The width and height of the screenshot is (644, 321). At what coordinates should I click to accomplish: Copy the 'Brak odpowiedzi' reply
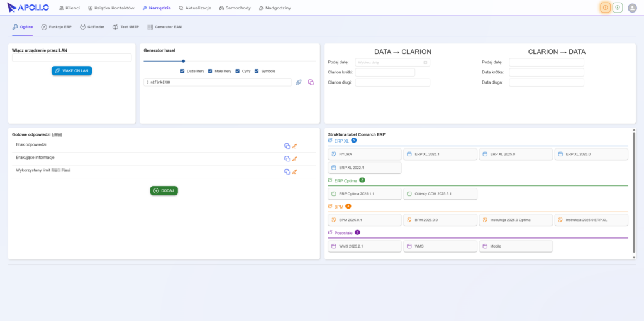tap(287, 146)
